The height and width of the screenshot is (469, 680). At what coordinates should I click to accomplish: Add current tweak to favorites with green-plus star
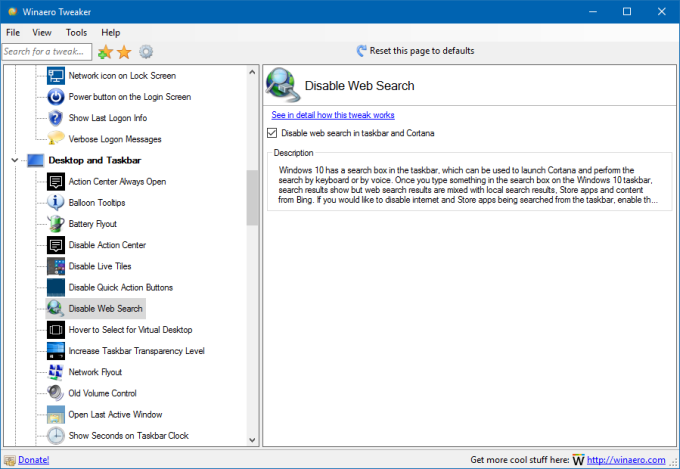[105, 52]
